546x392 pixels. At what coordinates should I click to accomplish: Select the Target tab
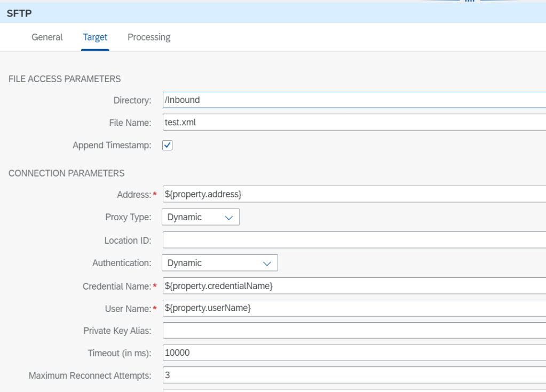pyautogui.click(x=95, y=37)
